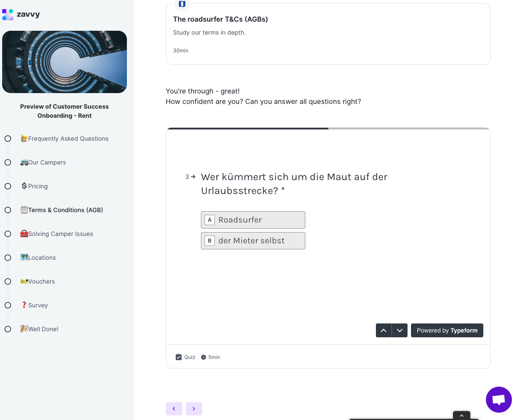The width and height of the screenshot is (521, 420).
Task: Open the Locations step in the sidebar
Action: 42,258
